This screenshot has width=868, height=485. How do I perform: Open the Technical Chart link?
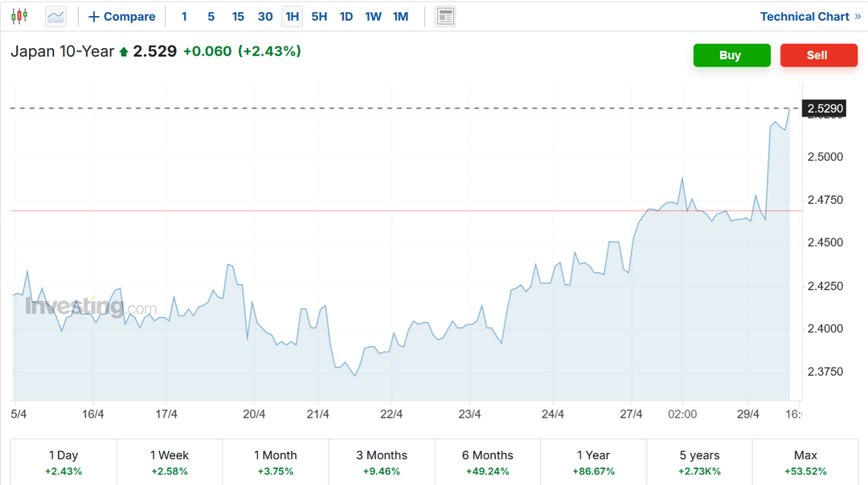point(810,16)
